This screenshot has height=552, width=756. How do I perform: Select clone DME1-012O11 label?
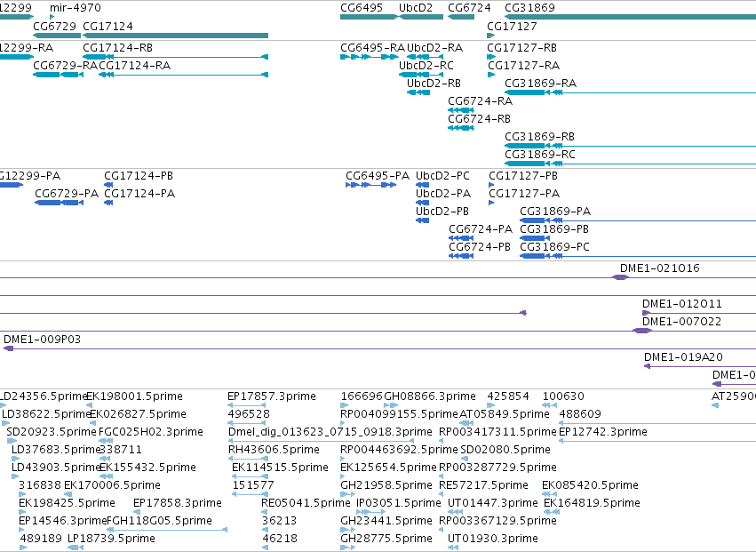pyautogui.click(x=681, y=305)
